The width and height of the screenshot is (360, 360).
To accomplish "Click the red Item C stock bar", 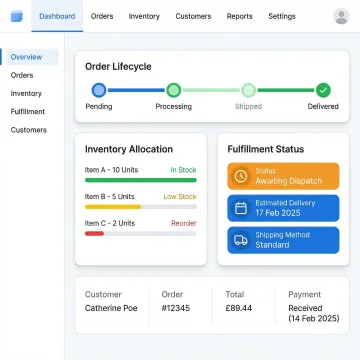I will pyautogui.click(x=94, y=233).
